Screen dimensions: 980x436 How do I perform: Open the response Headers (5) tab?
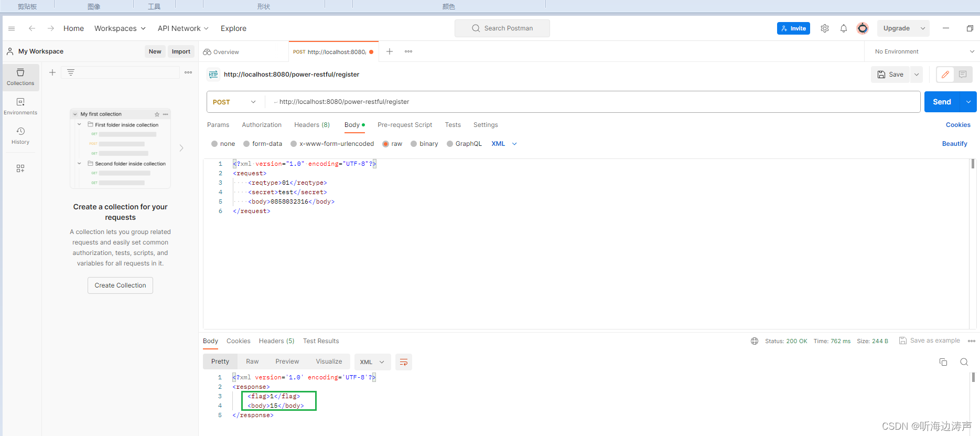click(277, 341)
